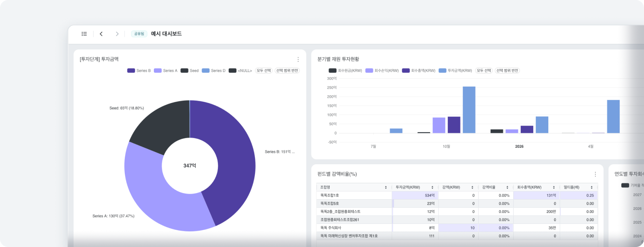
Task: Click 모두 선택 in the 분기별 재원 투자현황 legend
Action: click(484, 71)
